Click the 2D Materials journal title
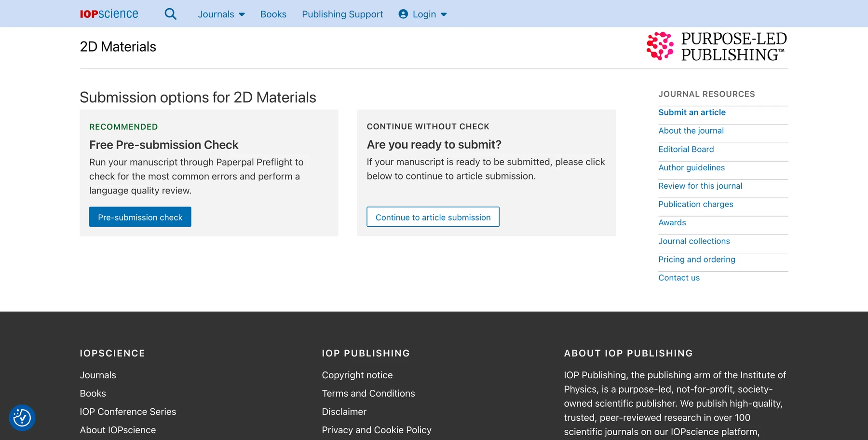This screenshot has width=868, height=440. 118,47
